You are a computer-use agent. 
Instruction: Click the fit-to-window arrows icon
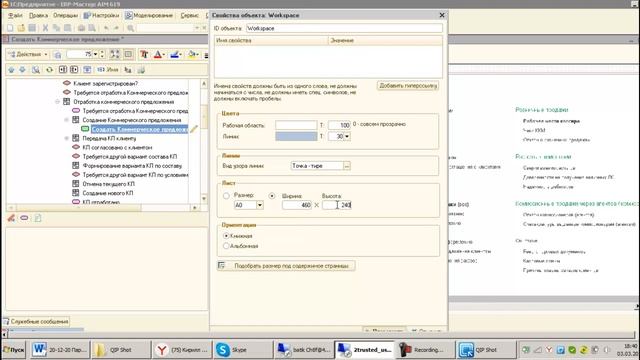pyautogui.click(x=115, y=54)
